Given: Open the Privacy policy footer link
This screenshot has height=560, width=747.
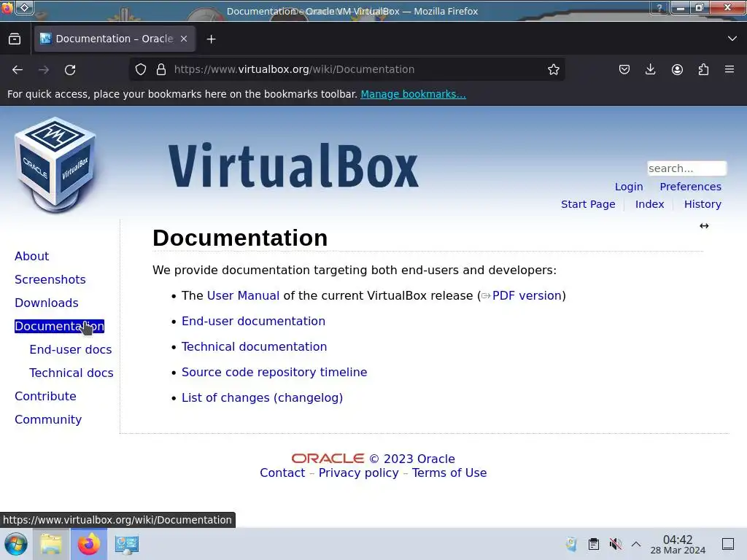Looking at the screenshot, I should tap(358, 472).
